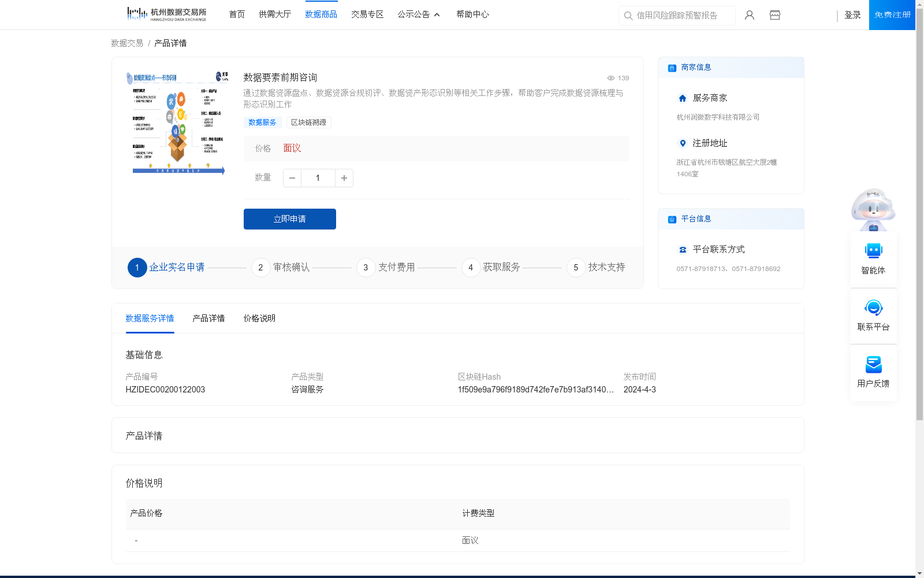Image resolution: width=924 pixels, height=578 pixels.
Task: Click product number HZIDEC00200122003
Action: coord(165,390)
